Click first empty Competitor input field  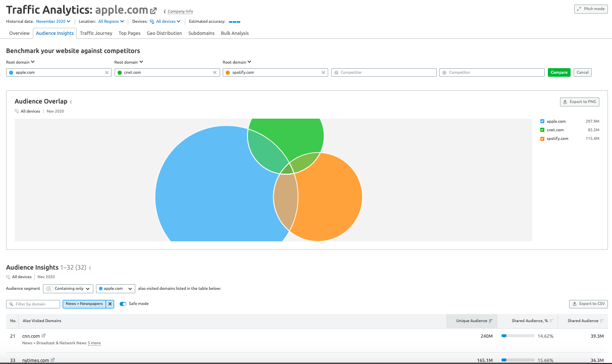point(384,73)
